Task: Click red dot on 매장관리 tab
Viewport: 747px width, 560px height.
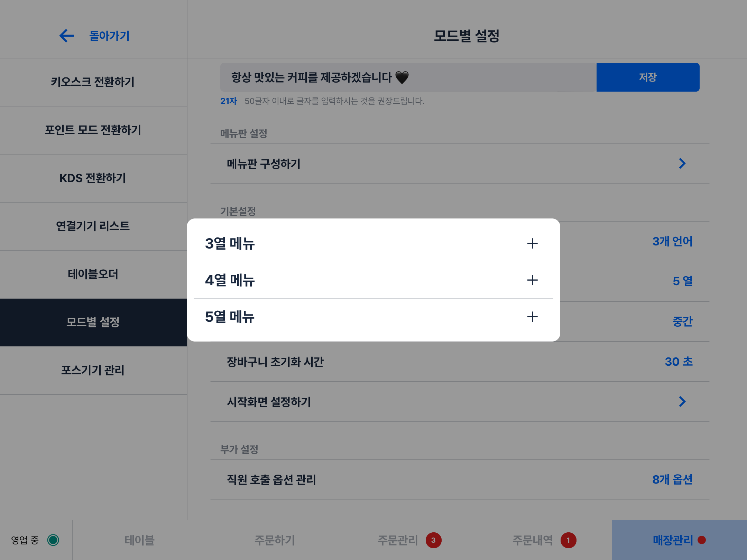Action: point(702,540)
